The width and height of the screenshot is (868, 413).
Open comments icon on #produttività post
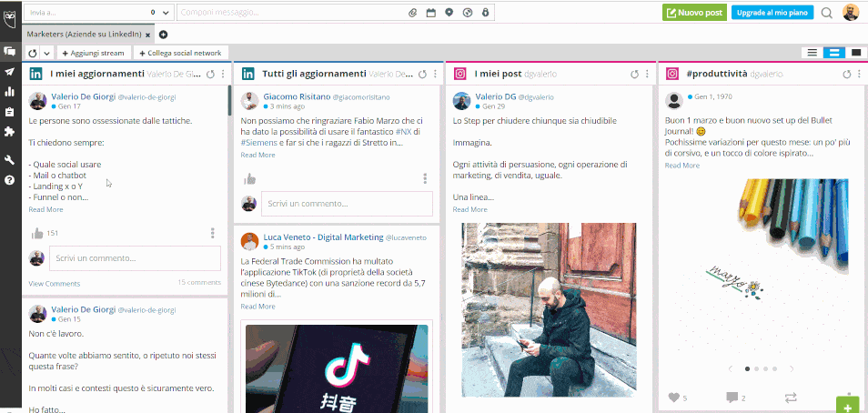(x=732, y=398)
